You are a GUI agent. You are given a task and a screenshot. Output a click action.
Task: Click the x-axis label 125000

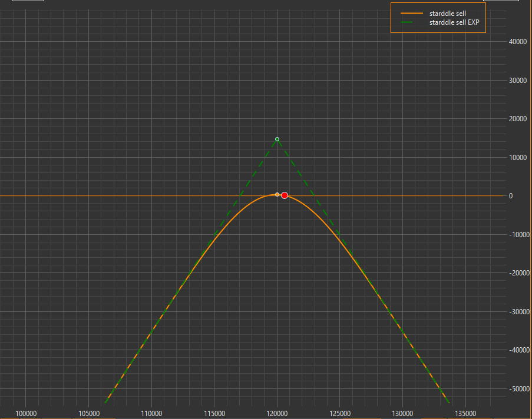[x=340, y=414]
